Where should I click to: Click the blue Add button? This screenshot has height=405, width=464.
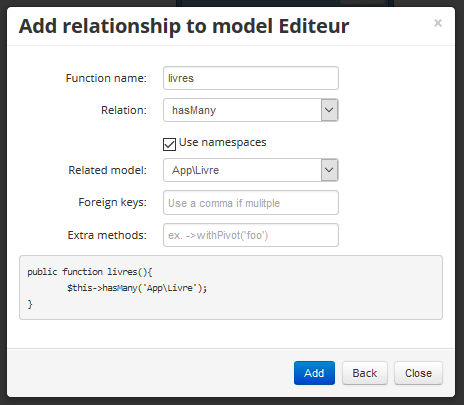click(314, 373)
